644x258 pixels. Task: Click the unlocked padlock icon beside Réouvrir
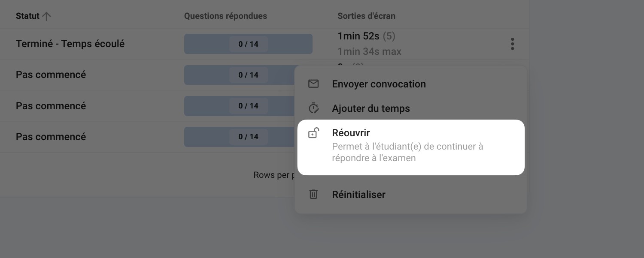pos(313,133)
